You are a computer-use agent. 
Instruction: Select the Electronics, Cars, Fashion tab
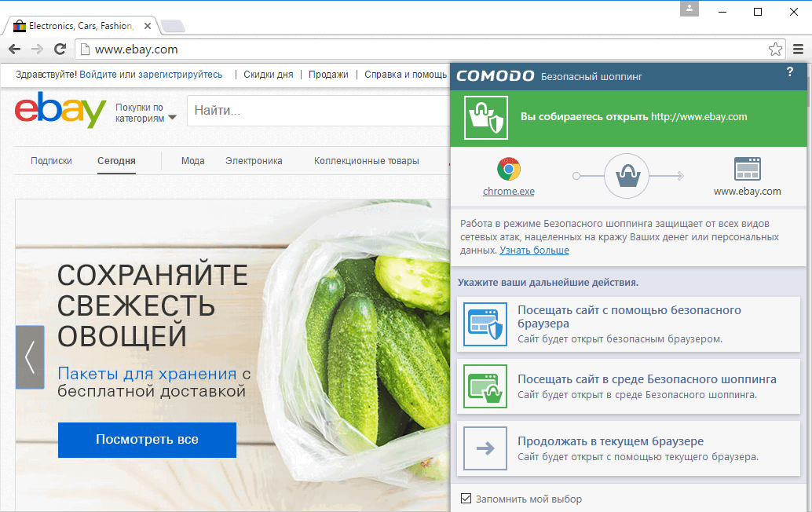click(x=80, y=26)
